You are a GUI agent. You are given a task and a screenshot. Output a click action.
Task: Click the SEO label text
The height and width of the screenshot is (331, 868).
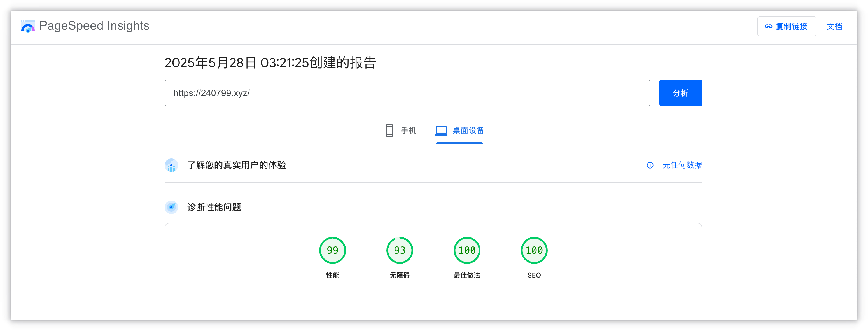click(x=534, y=275)
